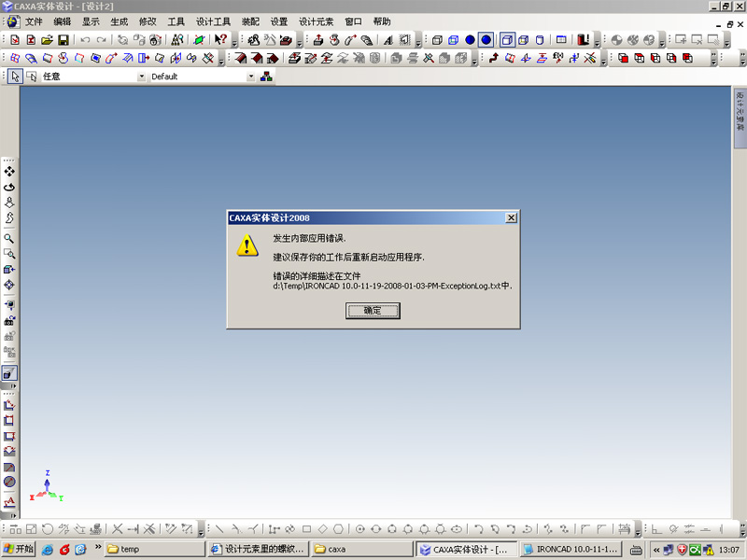Switch to the caxa folder taskbar window
Image resolution: width=747 pixels, height=560 pixels.
coord(362,549)
